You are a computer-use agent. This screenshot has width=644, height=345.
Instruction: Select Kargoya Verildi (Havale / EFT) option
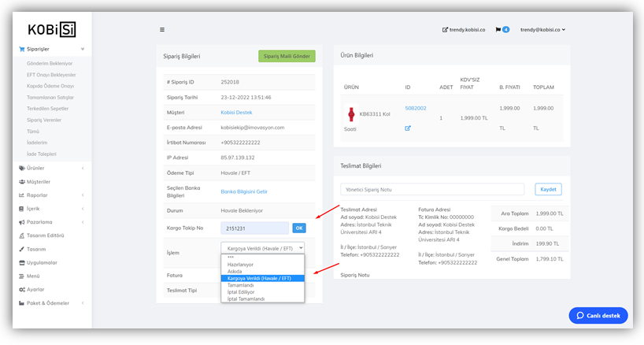point(263,279)
